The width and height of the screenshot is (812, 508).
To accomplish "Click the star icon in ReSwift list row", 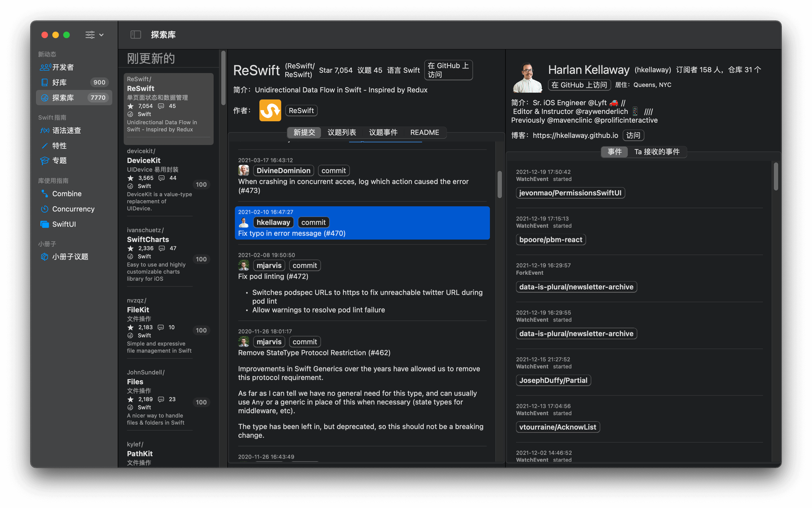I will [131, 106].
